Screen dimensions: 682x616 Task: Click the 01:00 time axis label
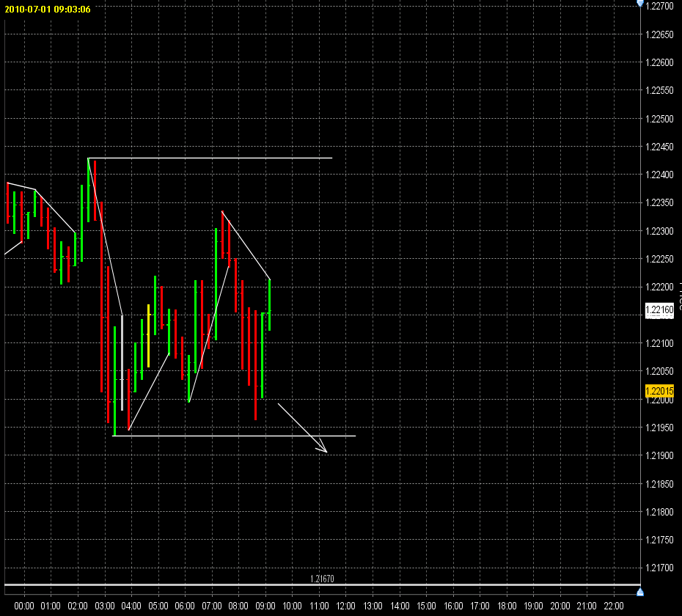[x=51, y=606]
